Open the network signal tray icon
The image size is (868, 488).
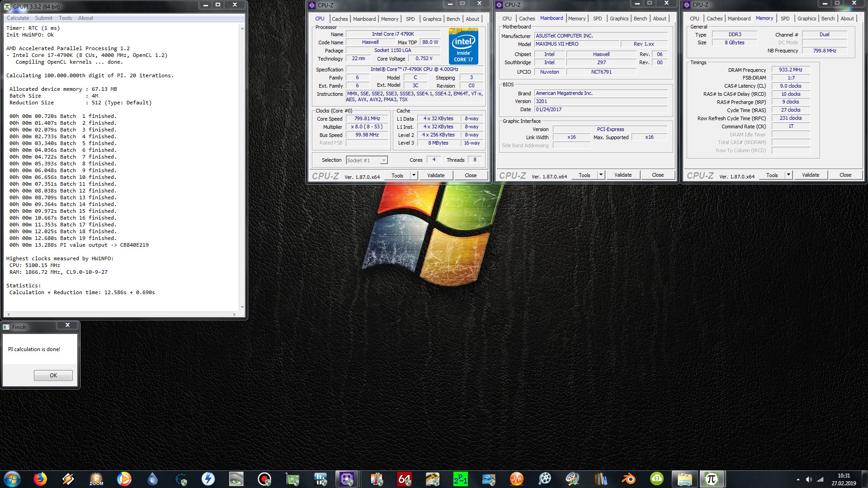tap(820, 479)
